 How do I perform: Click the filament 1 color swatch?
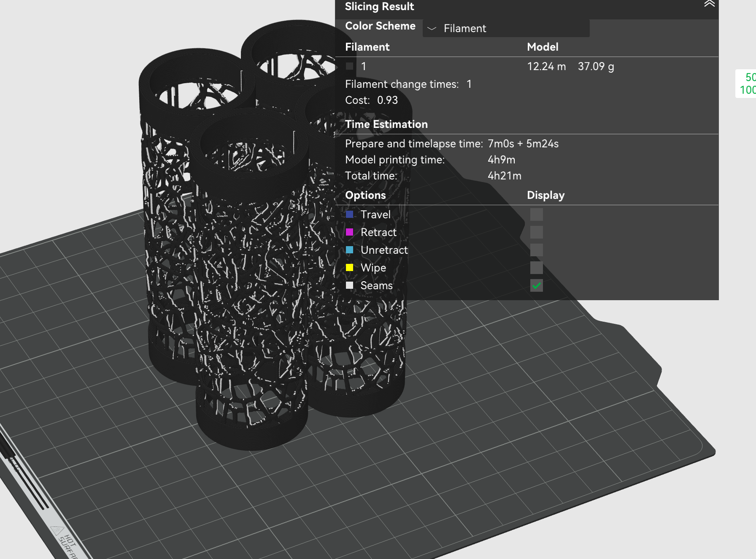[349, 66]
